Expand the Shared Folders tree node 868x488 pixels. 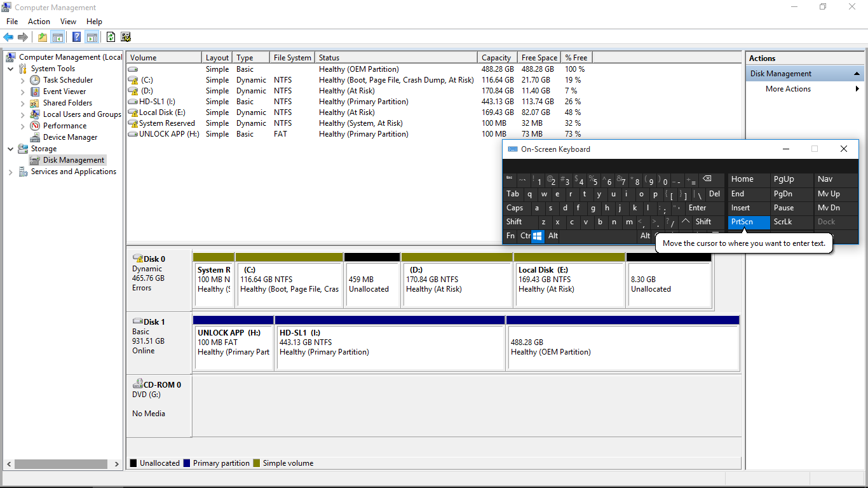click(23, 103)
